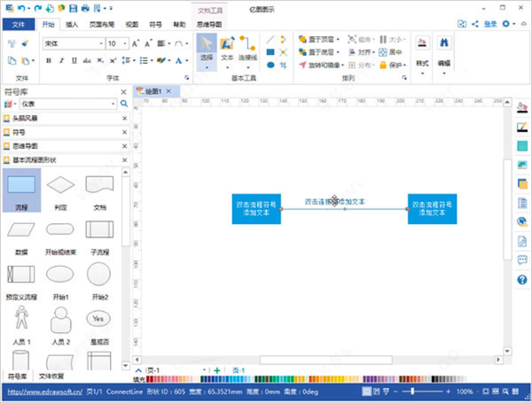Select the pointer Select (选择) tool
This screenshot has width=532, height=403.
click(207, 52)
